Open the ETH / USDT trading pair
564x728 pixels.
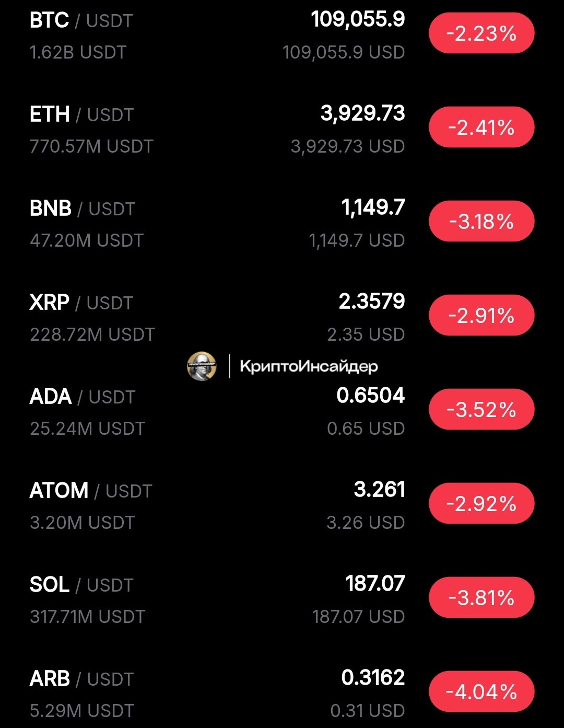point(81,115)
